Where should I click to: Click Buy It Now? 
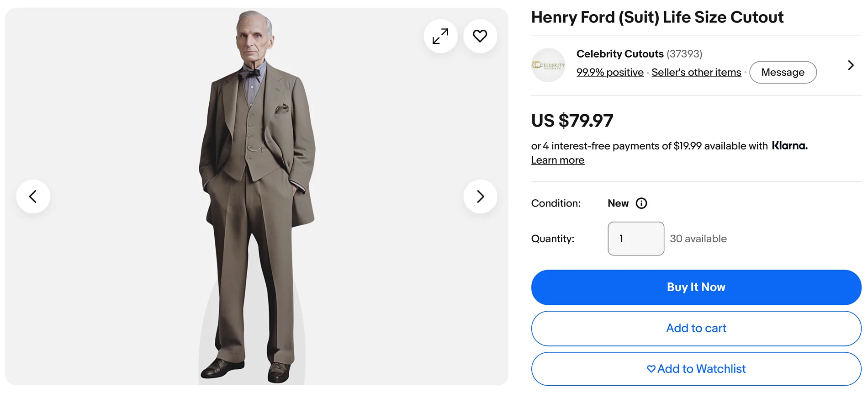696,287
